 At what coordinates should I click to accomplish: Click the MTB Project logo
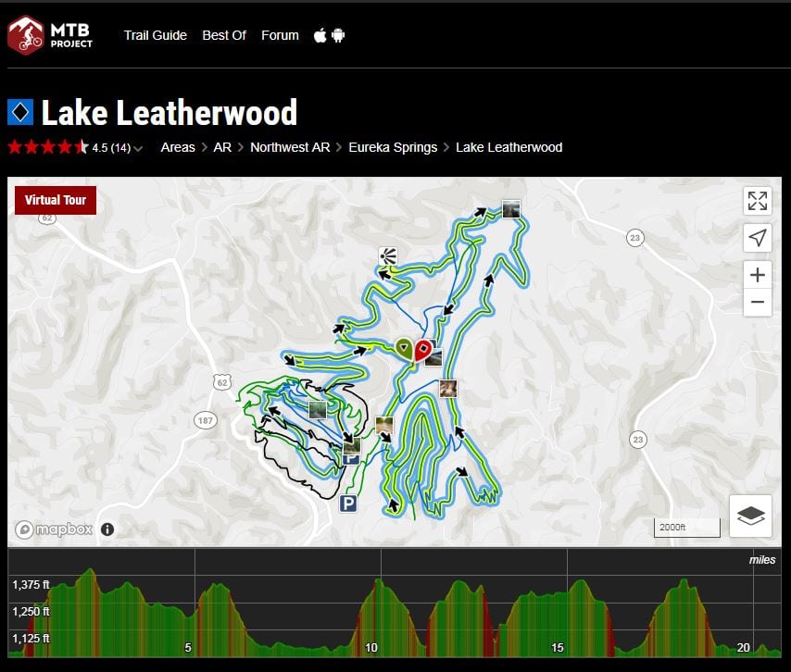[50, 35]
